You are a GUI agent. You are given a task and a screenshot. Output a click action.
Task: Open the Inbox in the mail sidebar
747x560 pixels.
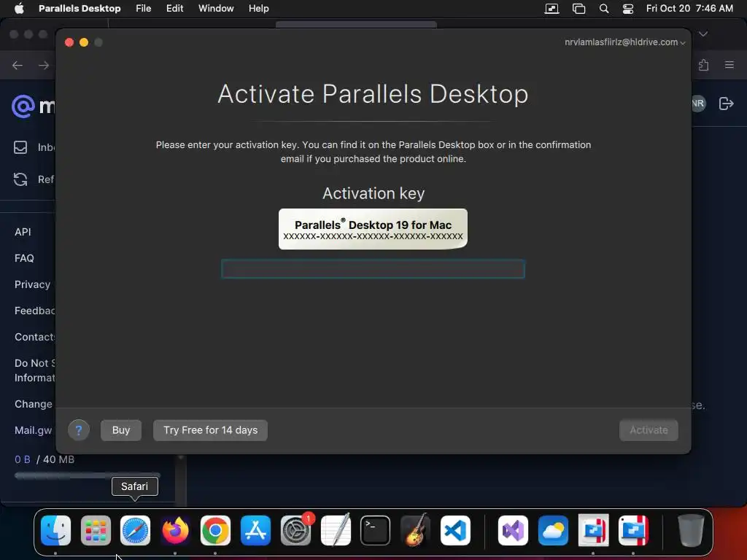pyautogui.click(x=34, y=147)
